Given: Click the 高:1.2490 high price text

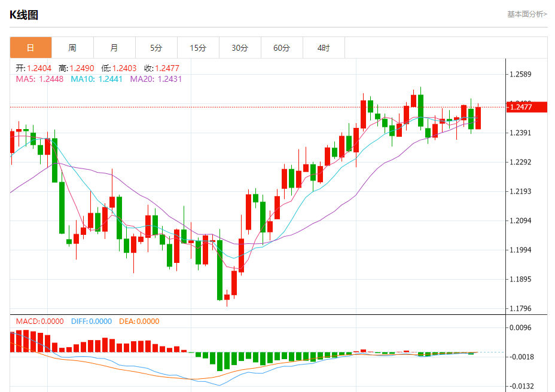Looking at the screenshot, I should click(77, 68).
